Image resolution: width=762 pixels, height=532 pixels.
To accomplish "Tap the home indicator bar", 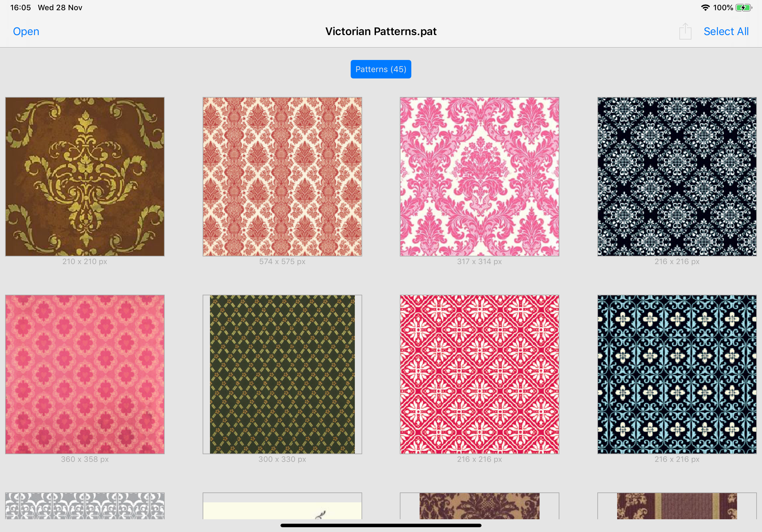I will pyautogui.click(x=381, y=525).
